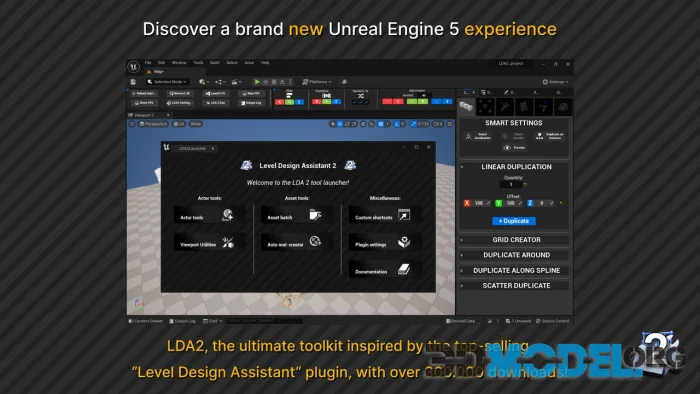The height and width of the screenshot is (394, 700).
Task: Select the viewport translate tool icon
Action: (340, 124)
